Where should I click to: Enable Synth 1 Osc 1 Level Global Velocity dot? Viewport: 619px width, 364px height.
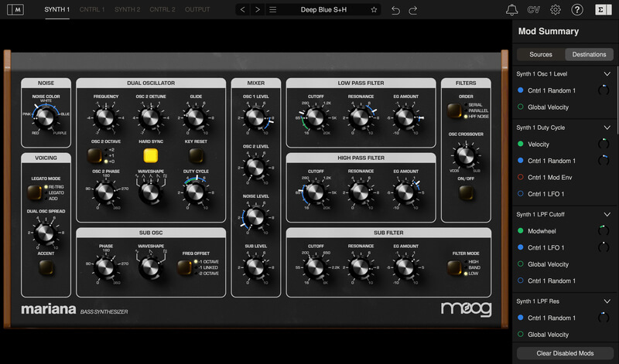coord(520,107)
